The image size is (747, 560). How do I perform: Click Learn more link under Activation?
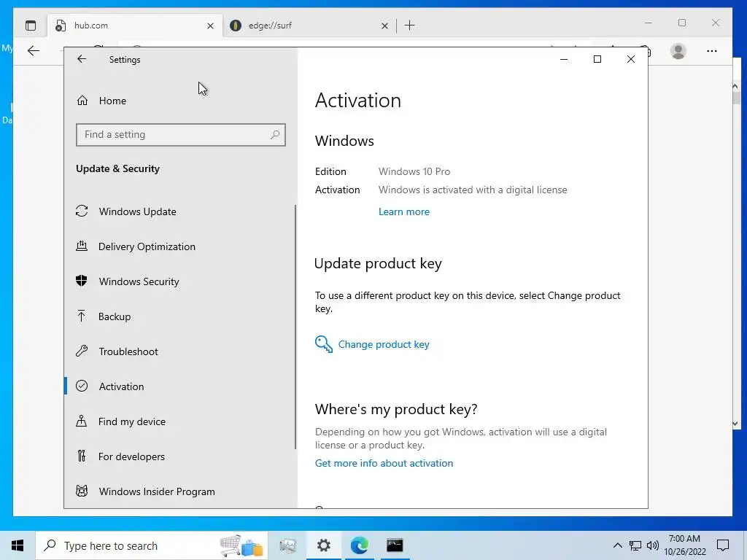(x=404, y=212)
